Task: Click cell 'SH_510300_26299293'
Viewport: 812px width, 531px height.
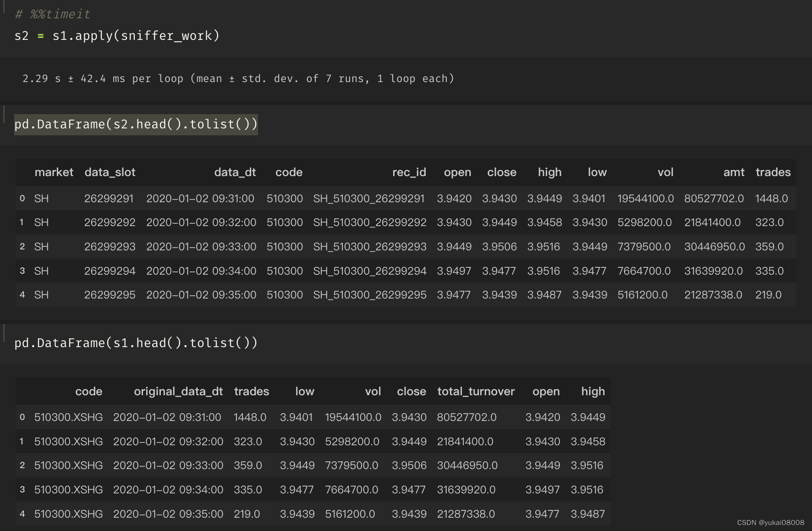Action: coord(370,247)
